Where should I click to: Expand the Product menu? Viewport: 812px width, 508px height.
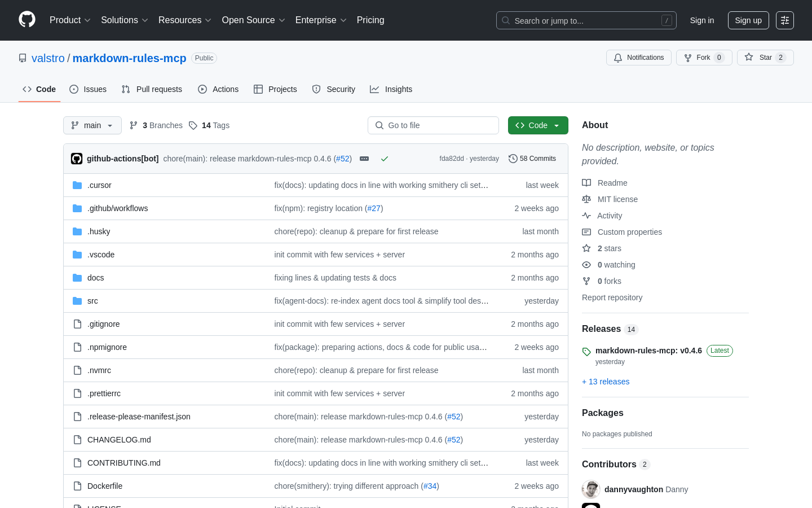[70, 20]
